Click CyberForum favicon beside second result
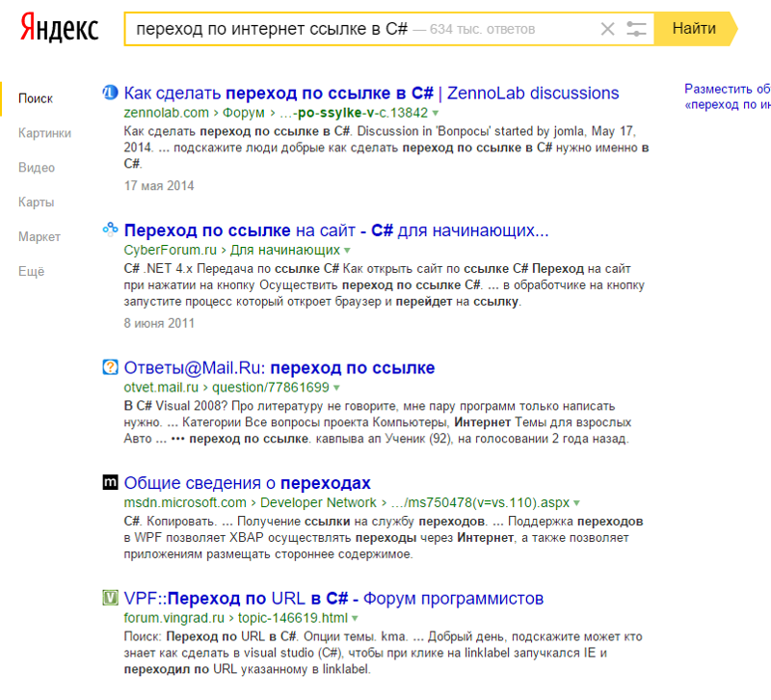 point(110,229)
